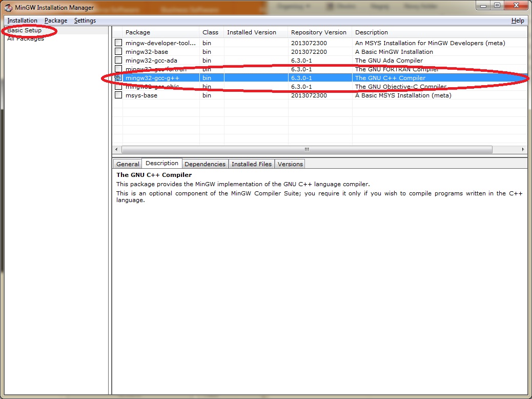
Task: Click the "bin" class cell for mingw32-base
Action: 207,52
